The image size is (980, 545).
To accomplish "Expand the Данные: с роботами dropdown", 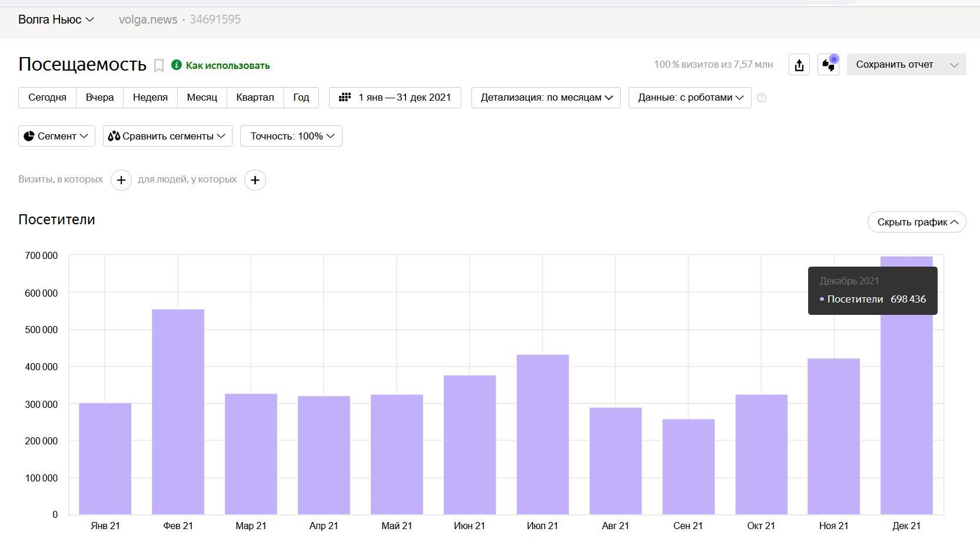I will (x=690, y=98).
